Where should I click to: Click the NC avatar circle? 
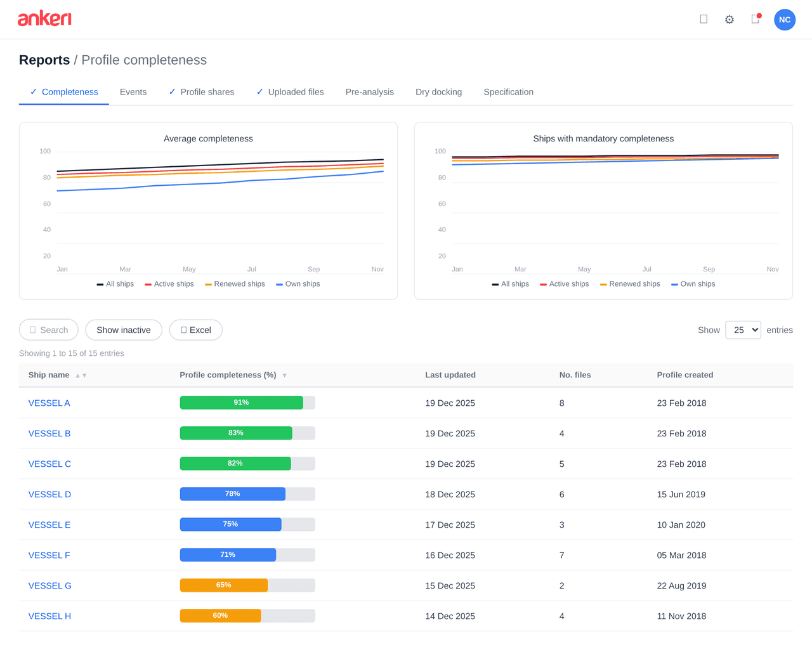[785, 20]
